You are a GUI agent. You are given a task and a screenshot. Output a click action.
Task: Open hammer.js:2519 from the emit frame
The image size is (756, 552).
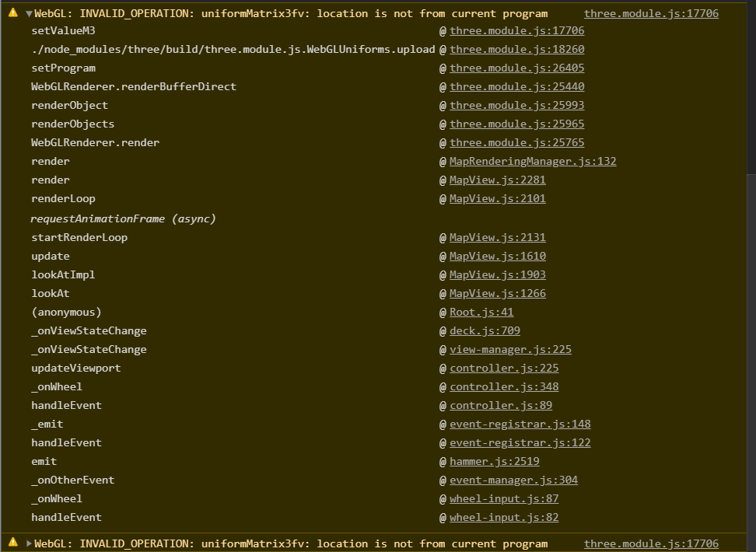(x=495, y=461)
